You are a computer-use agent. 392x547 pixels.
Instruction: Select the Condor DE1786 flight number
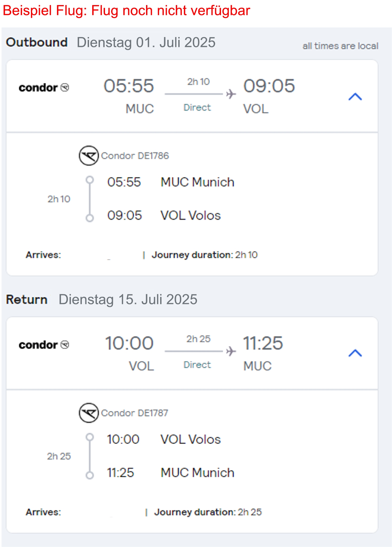(135, 156)
